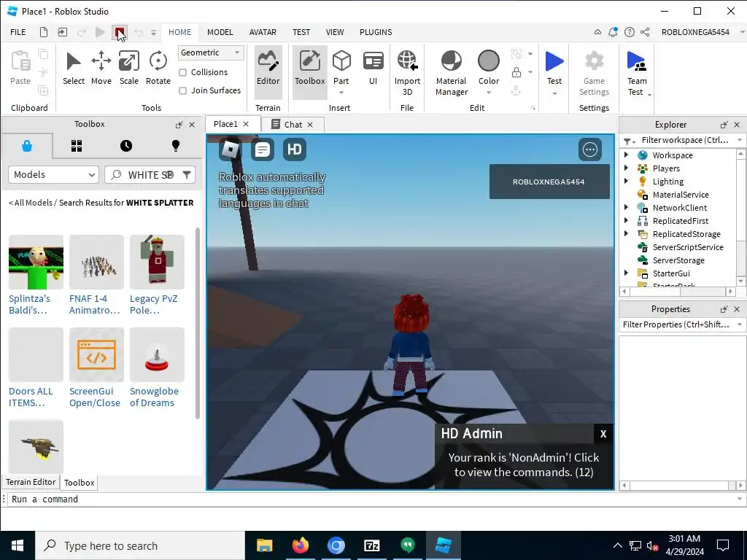Image resolution: width=747 pixels, height=560 pixels.
Task: Switch to the AVATAR ribbon tab
Action: 263,32
